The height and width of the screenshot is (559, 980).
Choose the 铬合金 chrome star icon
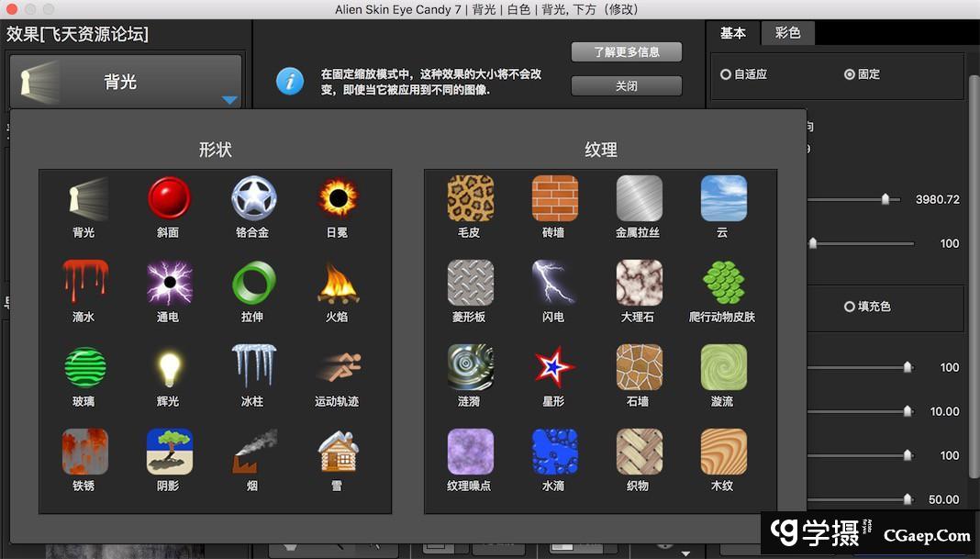click(x=253, y=198)
